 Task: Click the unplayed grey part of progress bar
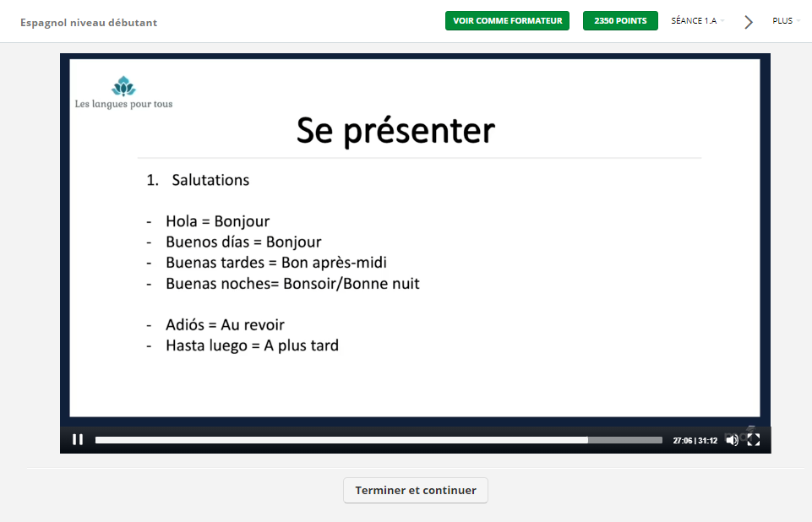pos(625,440)
